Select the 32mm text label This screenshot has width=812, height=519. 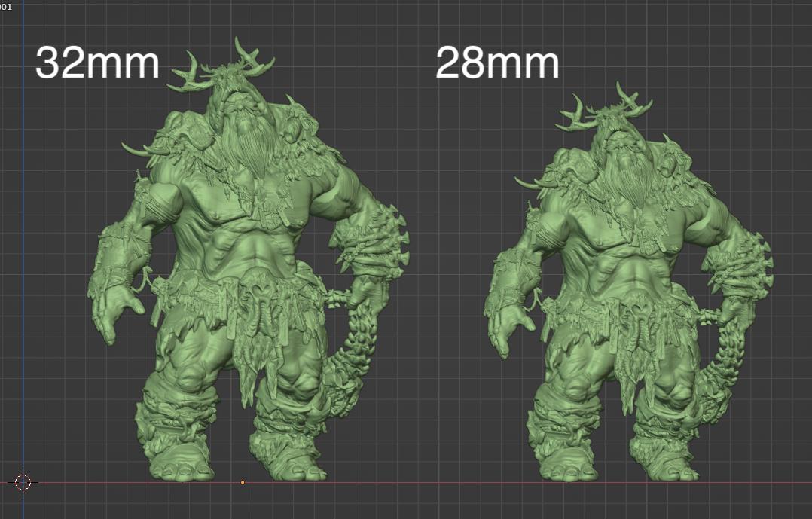pos(97,63)
